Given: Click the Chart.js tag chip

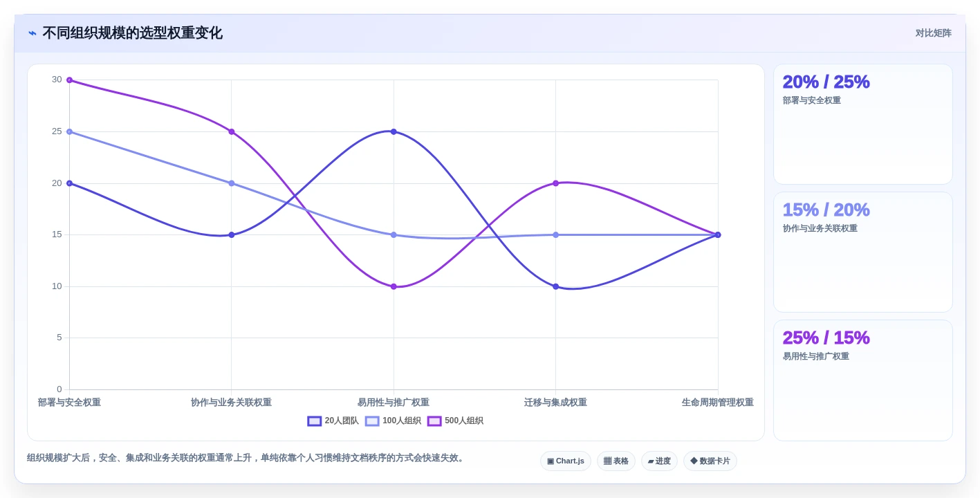Looking at the screenshot, I should 566,461.
